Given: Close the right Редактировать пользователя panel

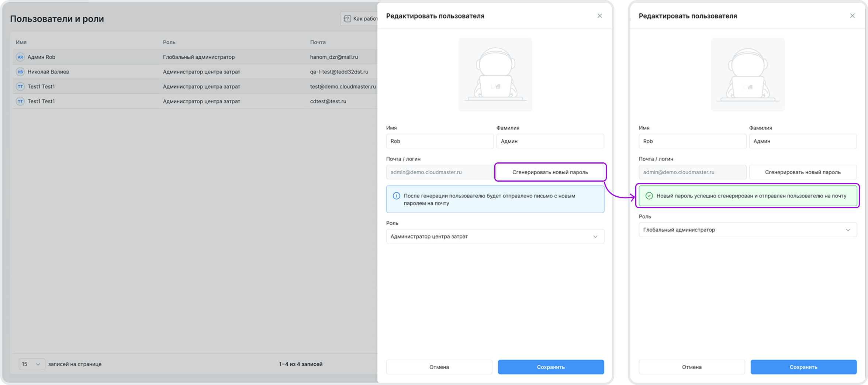Looking at the screenshot, I should point(852,16).
